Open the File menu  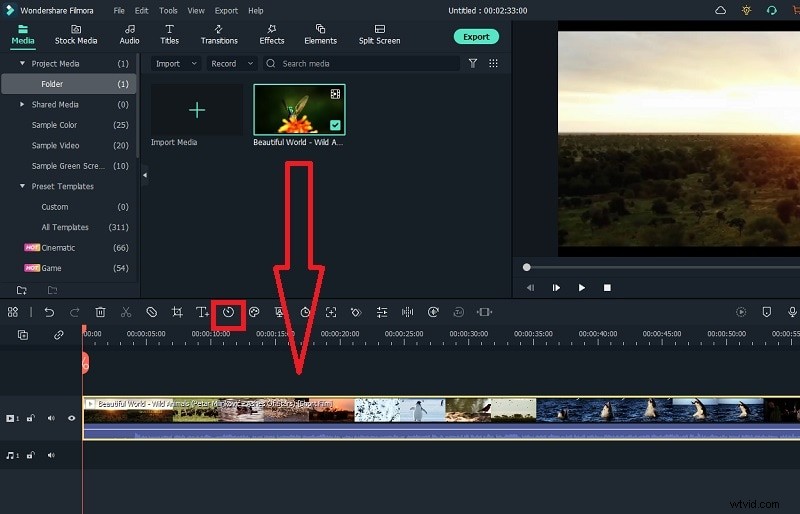tap(119, 10)
